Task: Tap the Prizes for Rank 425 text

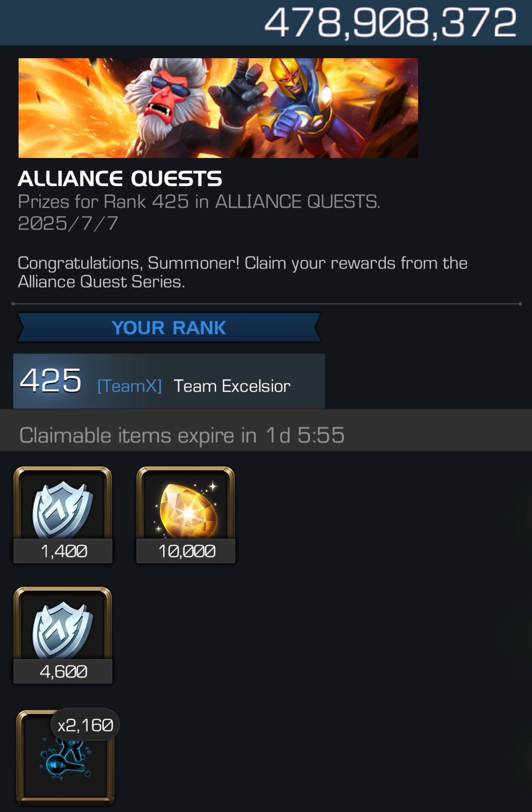Action: [199, 201]
